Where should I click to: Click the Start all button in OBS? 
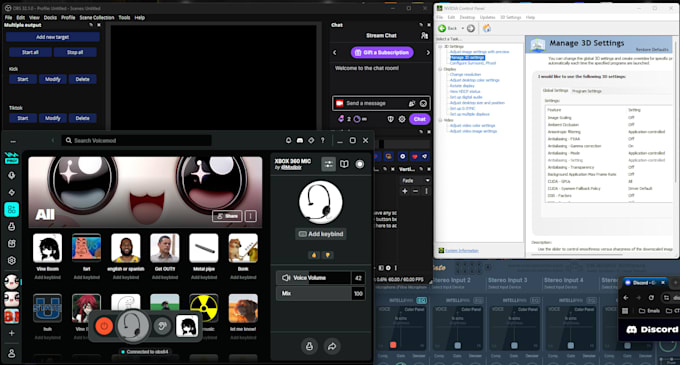pos(30,52)
